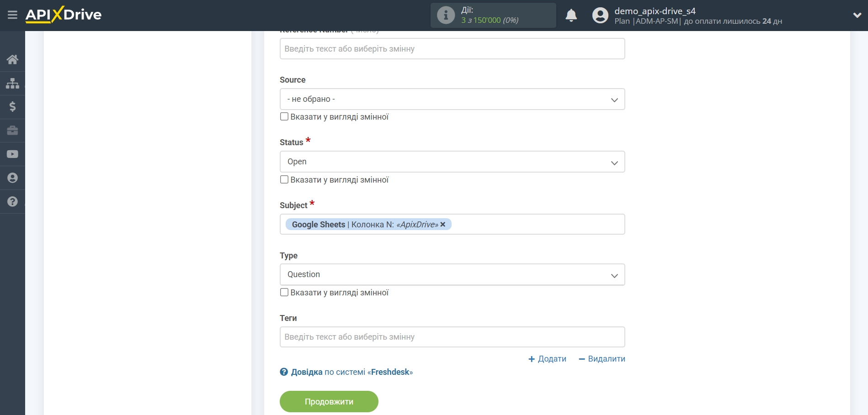Remove the Google Sheets variable from Subject
Screen dimensions: 868x415
coord(442,225)
